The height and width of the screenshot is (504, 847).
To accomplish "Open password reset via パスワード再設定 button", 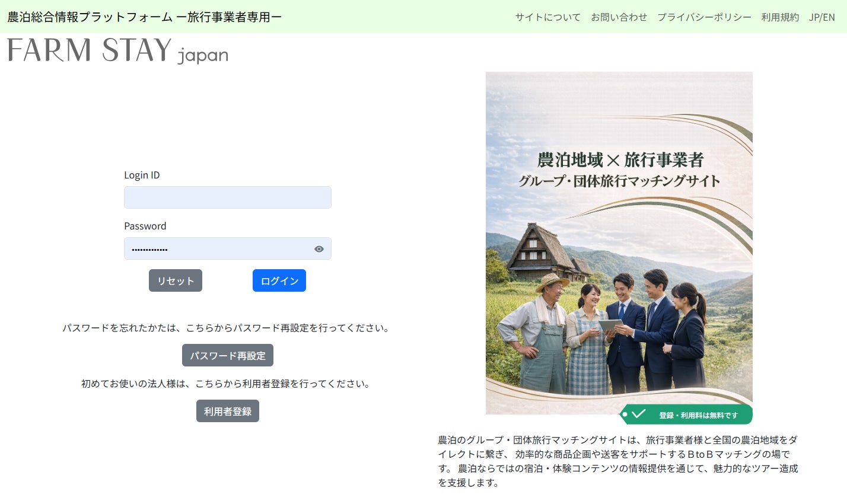I will click(x=228, y=355).
